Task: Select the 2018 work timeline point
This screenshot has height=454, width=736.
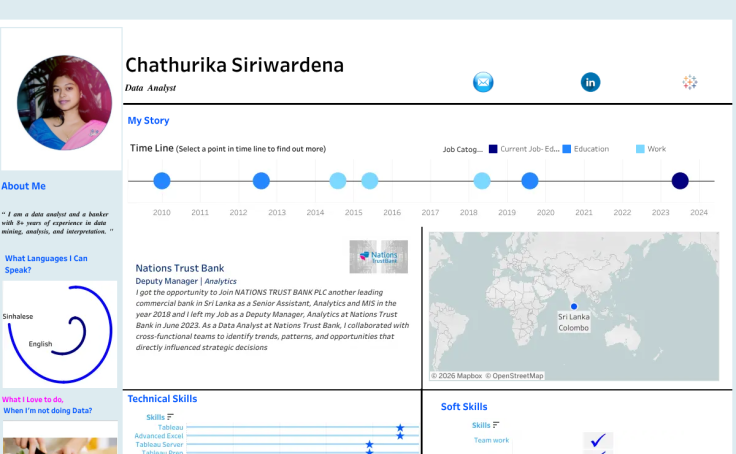Action: pyautogui.click(x=482, y=181)
